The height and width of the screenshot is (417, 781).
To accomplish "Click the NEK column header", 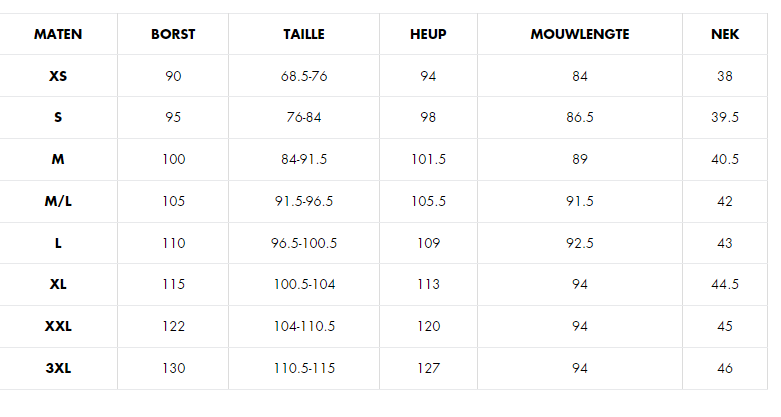I will tap(725, 34).
